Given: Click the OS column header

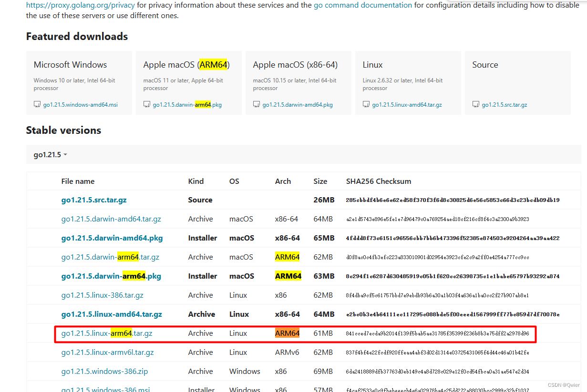Looking at the screenshot, I should point(234,181).
